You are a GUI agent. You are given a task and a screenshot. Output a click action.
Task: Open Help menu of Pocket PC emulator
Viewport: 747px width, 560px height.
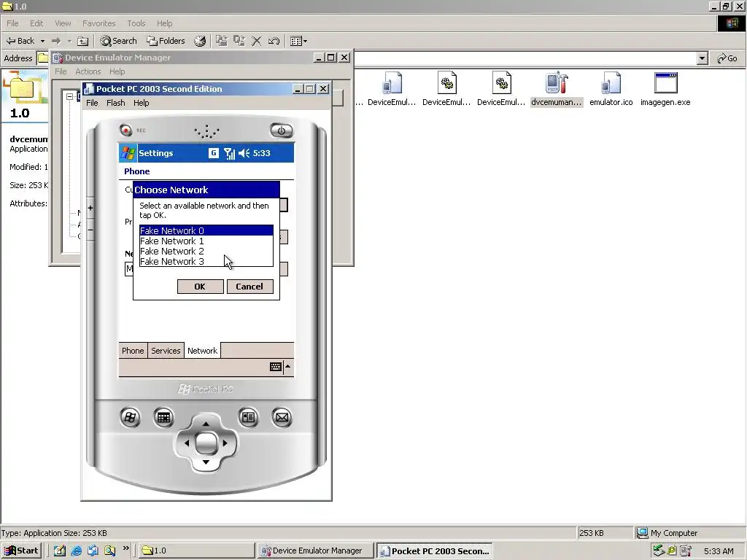[141, 103]
